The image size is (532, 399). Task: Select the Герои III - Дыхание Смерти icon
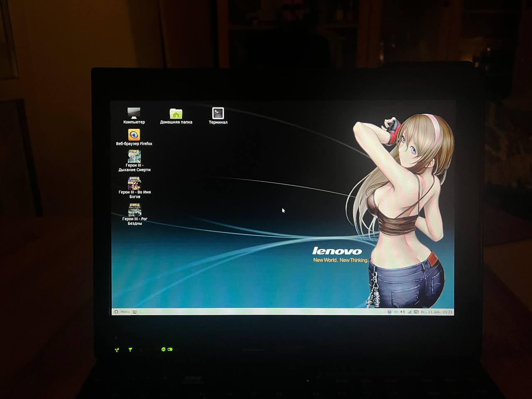134,156
